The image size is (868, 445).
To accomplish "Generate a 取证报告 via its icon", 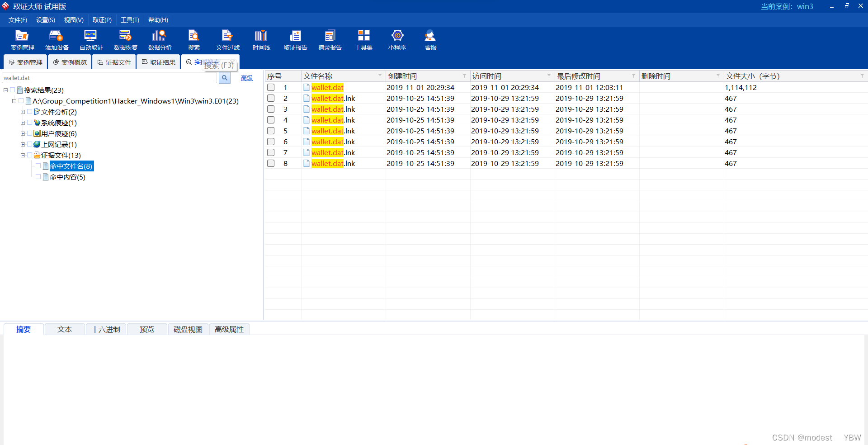I will 295,40.
